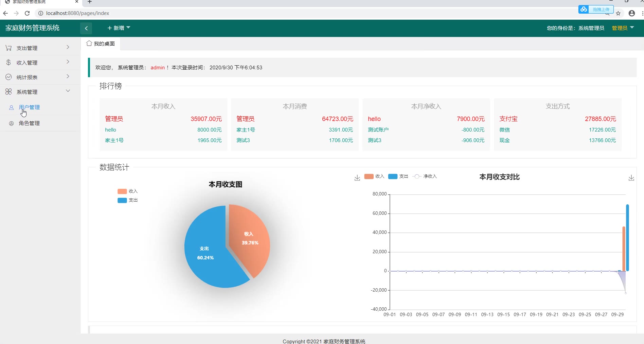Click hello row under 本月收入
Viewport: 644px width, 344px height.
[163, 130]
